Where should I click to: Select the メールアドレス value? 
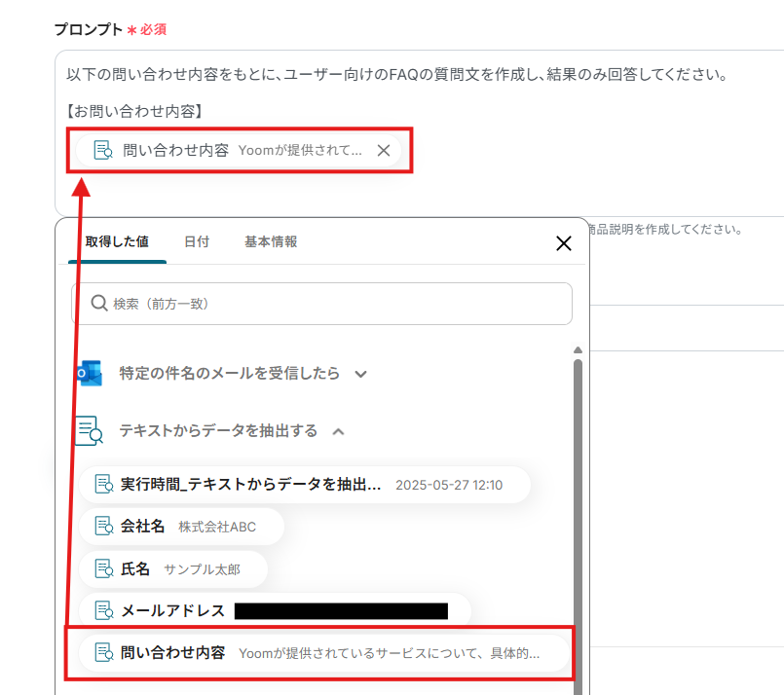(x=275, y=609)
